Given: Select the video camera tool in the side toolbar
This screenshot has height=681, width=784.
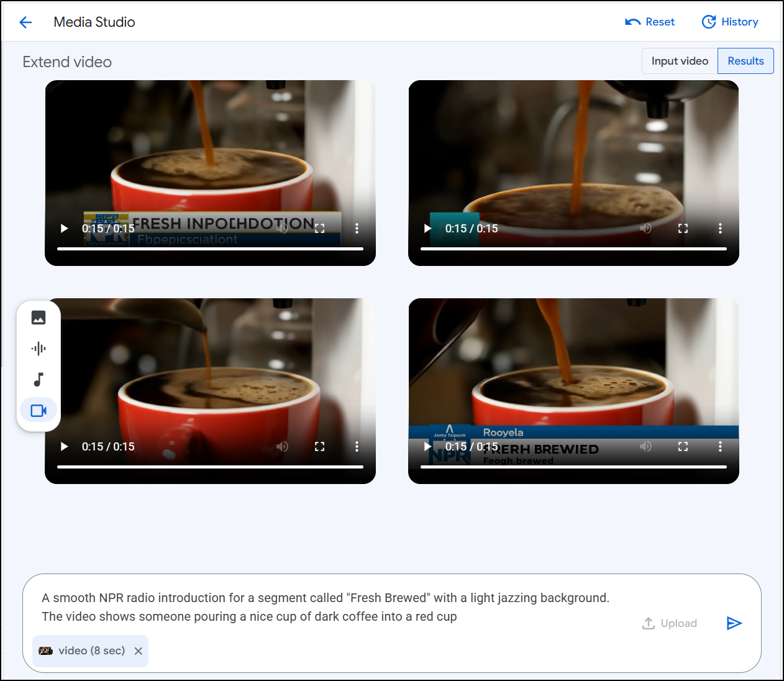Looking at the screenshot, I should pyautogui.click(x=39, y=410).
